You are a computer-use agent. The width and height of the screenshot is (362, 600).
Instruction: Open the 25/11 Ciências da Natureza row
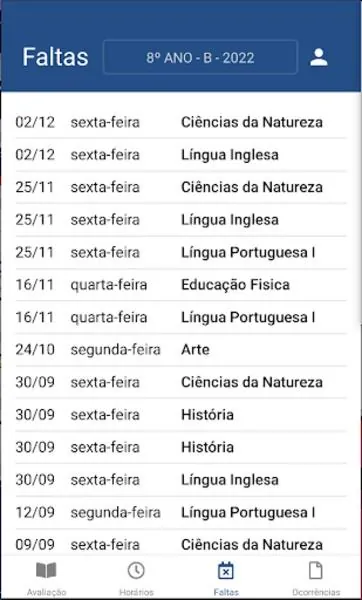click(x=181, y=188)
